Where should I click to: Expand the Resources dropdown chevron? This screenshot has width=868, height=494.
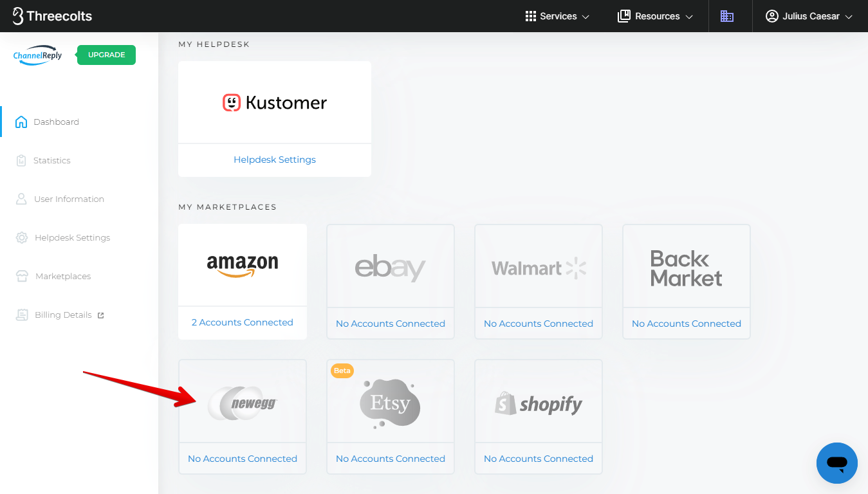(689, 17)
